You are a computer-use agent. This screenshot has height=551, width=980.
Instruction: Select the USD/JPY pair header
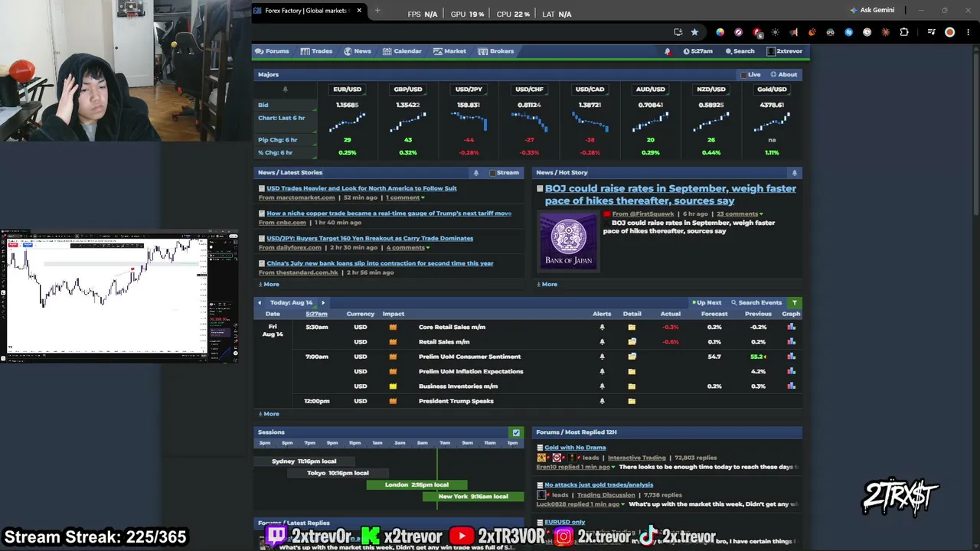tap(469, 90)
